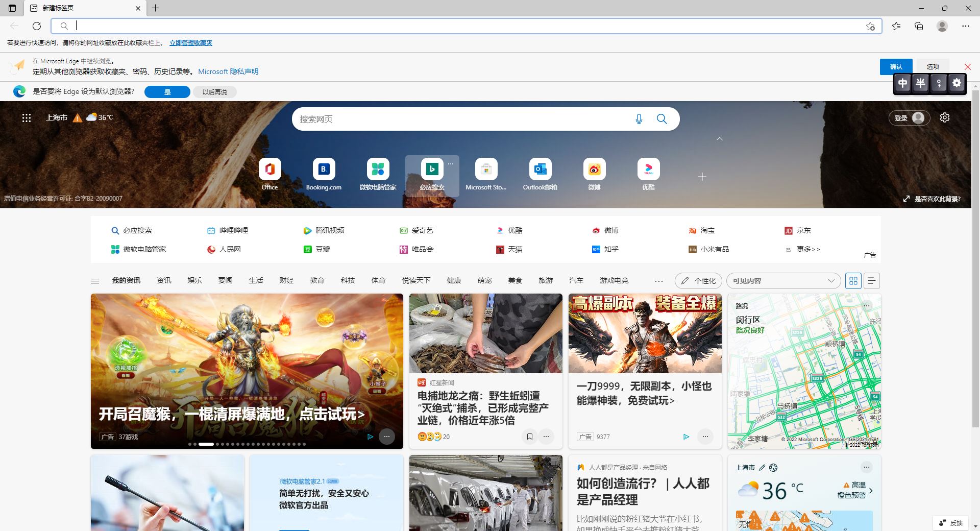Collapse quick links with the up chevron
This screenshot has width=980, height=531.
[x=720, y=138]
